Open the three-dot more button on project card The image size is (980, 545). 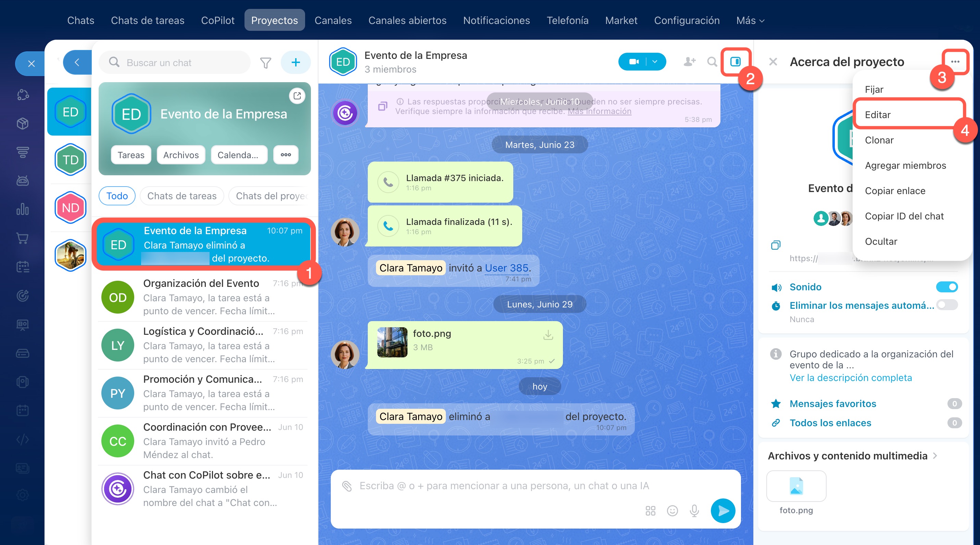tap(286, 155)
